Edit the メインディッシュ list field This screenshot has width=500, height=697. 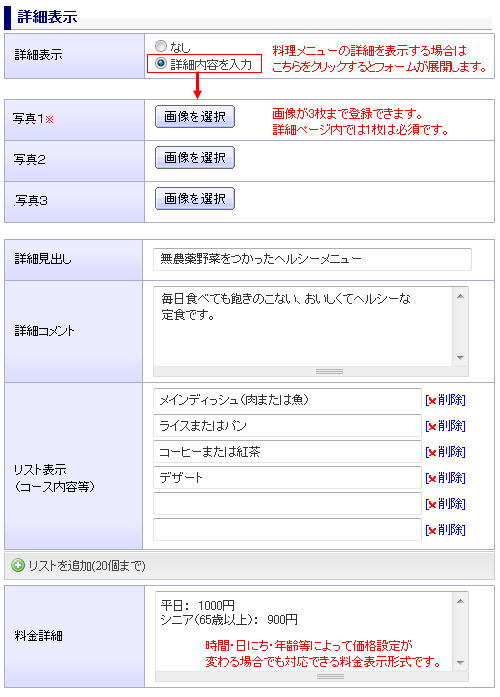point(287,399)
